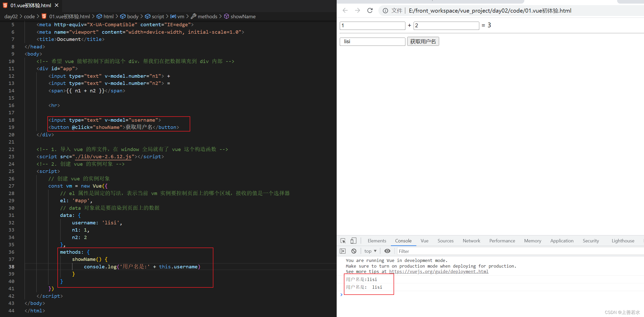
Task: Click the 'methods: {' line in editor
Action: pyautogui.click(x=75, y=252)
